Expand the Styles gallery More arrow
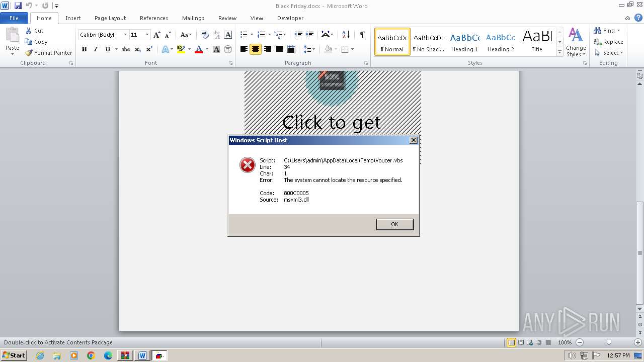644x362 pixels. point(559,52)
